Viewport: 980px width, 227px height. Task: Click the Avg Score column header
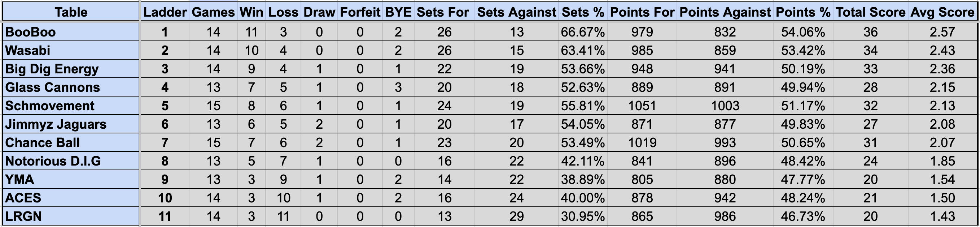(942, 12)
